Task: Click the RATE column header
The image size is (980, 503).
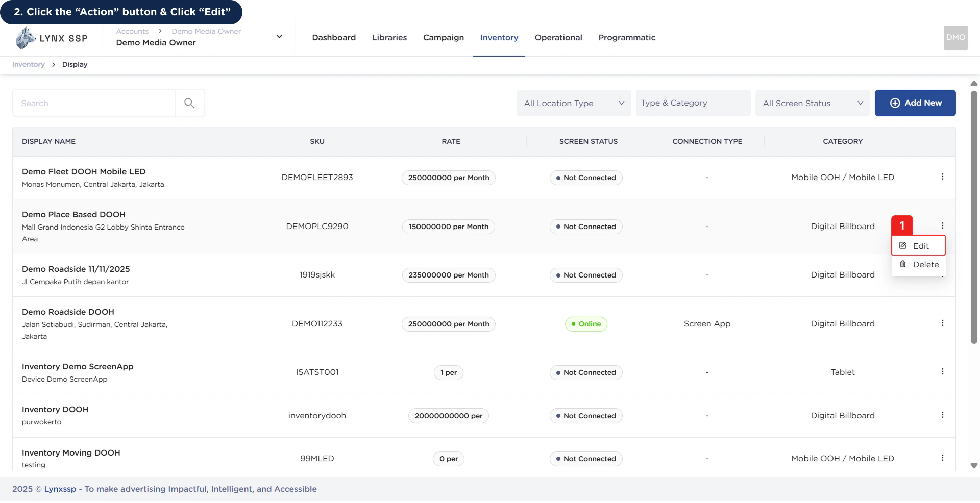Action: pyautogui.click(x=451, y=141)
